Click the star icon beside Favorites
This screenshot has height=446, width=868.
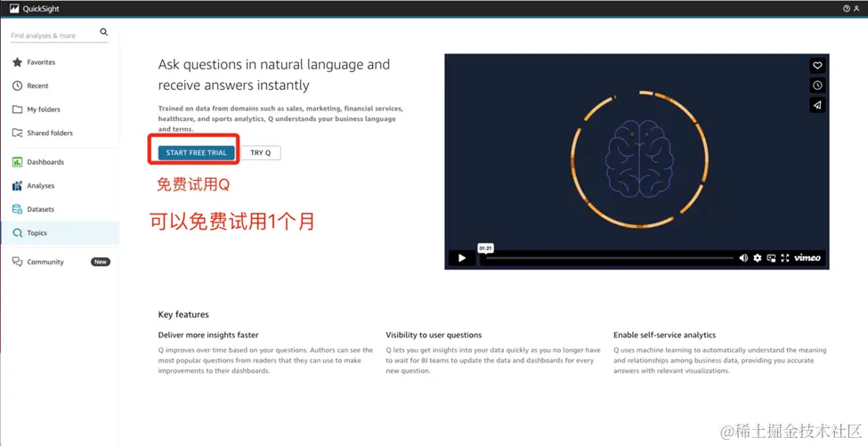17,62
